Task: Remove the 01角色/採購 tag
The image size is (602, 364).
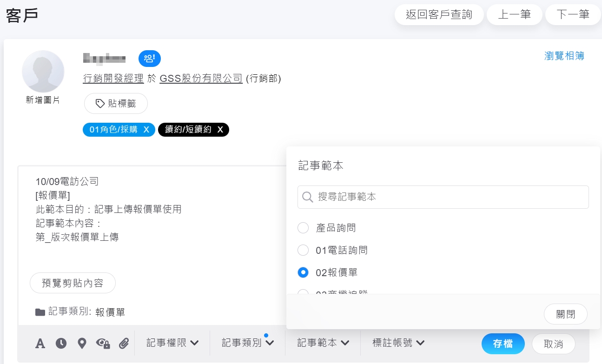Action: coord(146,130)
